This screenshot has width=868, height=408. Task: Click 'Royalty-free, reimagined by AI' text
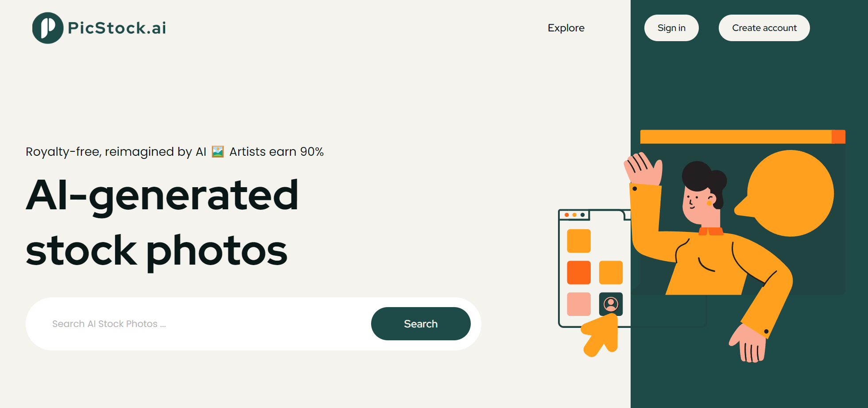click(116, 152)
